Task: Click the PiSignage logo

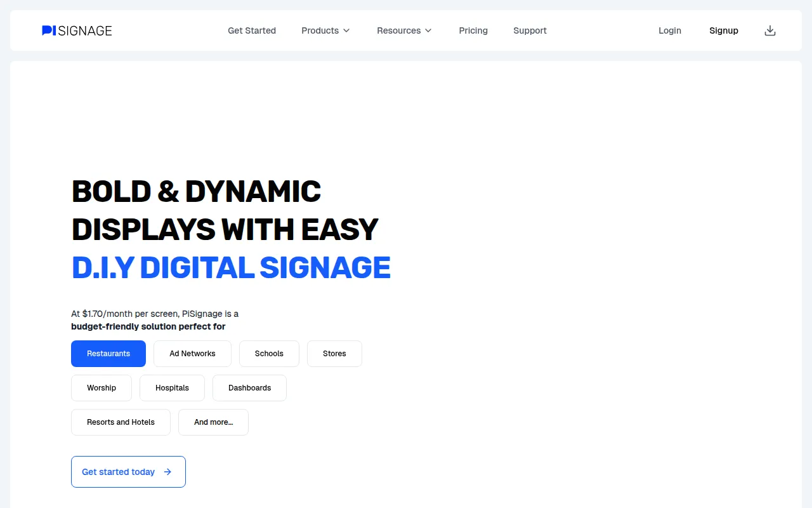Action: pos(77,30)
